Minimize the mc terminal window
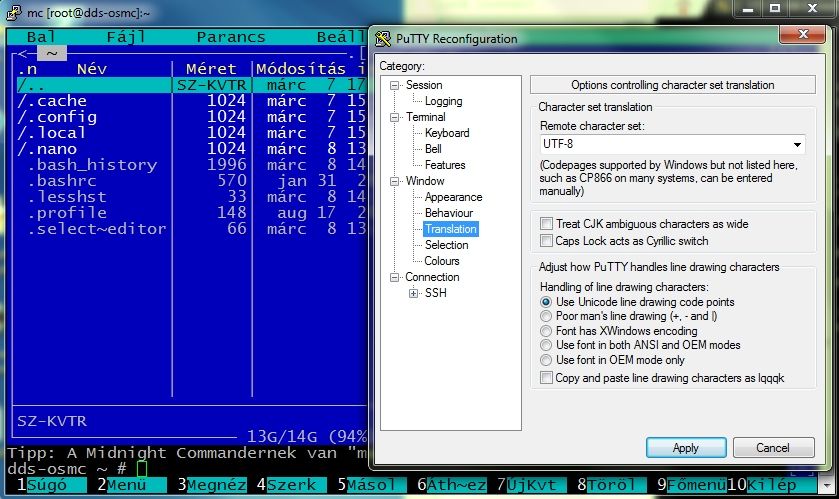839x499 pixels. pos(748,8)
